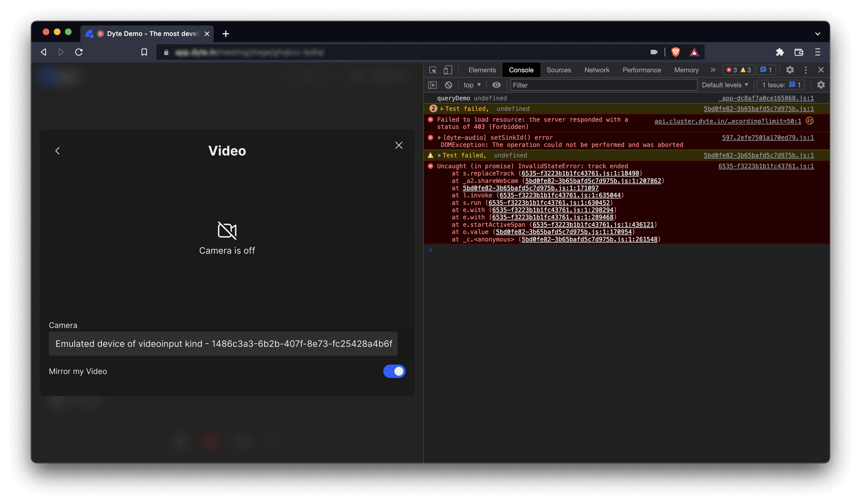Go back from the Video settings dialog

pos(57,151)
